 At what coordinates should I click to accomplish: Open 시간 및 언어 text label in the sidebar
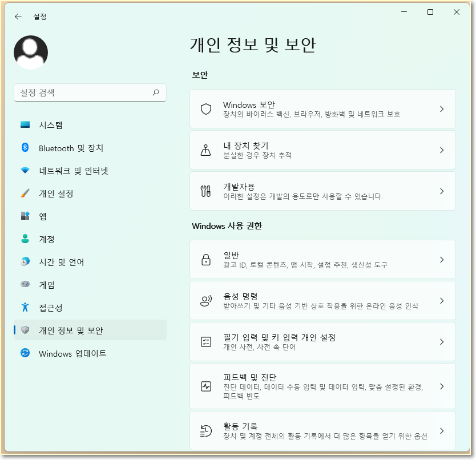click(x=61, y=262)
